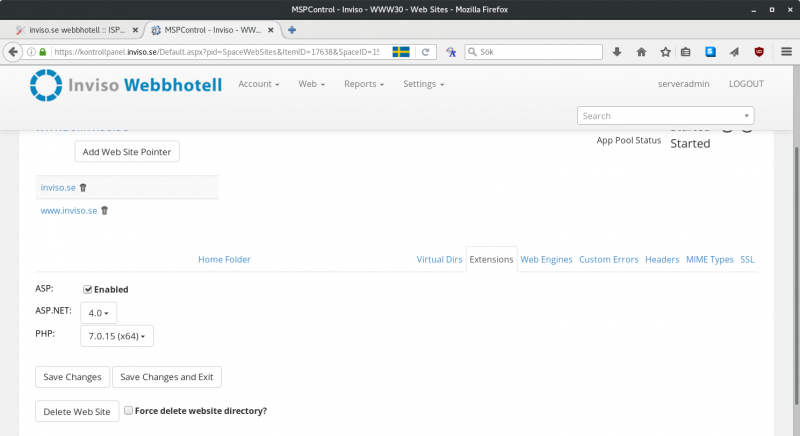Click the LOGOUT link
Viewport: 800px width, 436px height.
746,84
